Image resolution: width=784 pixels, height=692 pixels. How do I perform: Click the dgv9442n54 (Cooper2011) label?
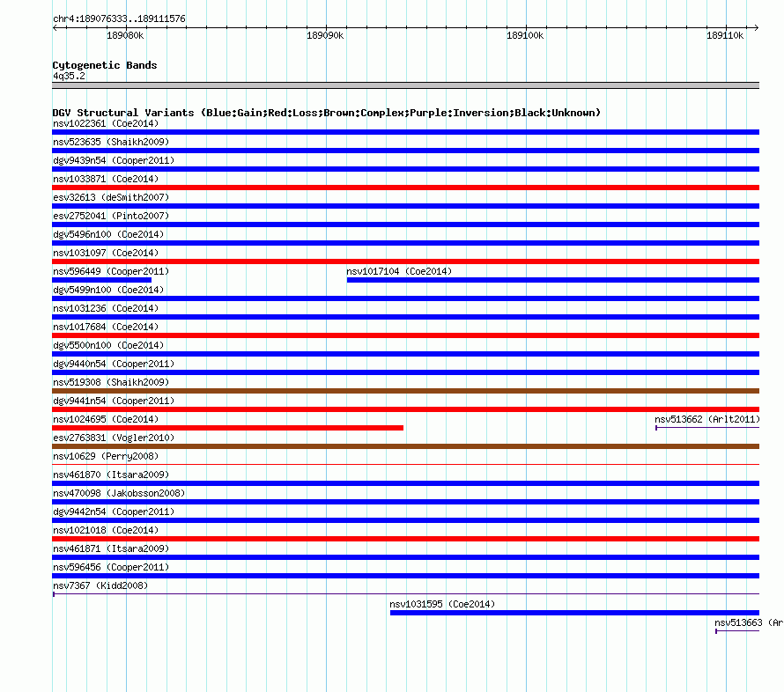[x=114, y=512]
